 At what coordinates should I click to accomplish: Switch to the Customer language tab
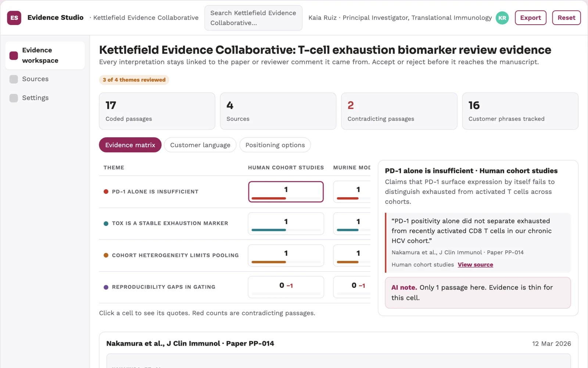point(200,145)
